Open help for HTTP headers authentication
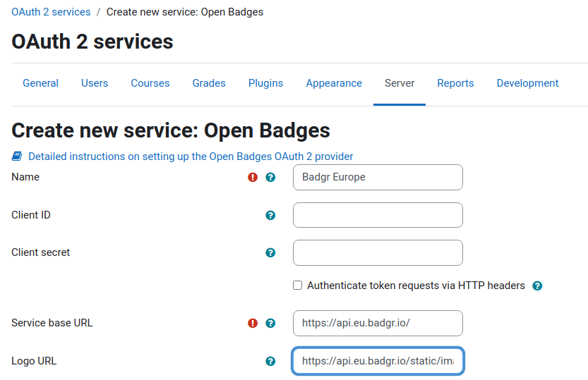Screen dimensions: 588x380 point(537,286)
